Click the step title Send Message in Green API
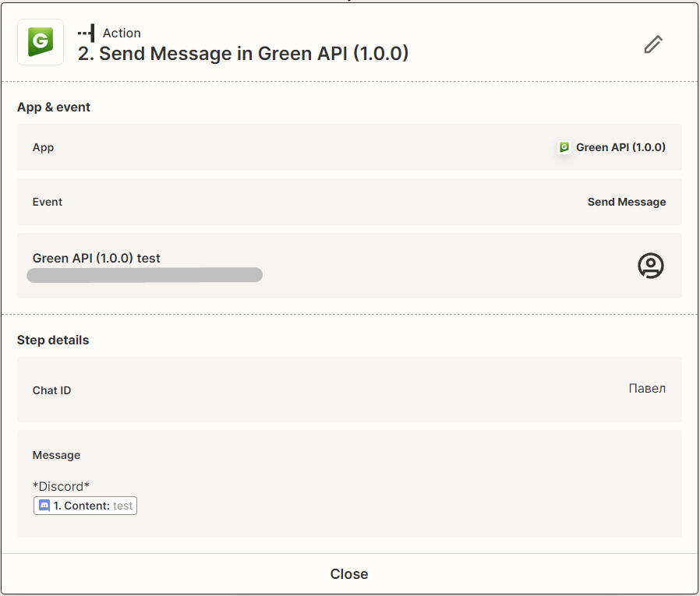The image size is (700, 596). (242, 53)
